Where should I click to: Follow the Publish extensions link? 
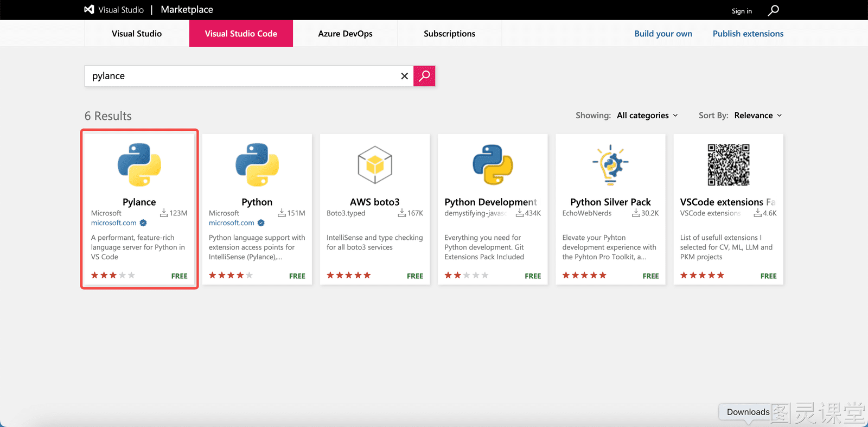(x=748, y=34)
